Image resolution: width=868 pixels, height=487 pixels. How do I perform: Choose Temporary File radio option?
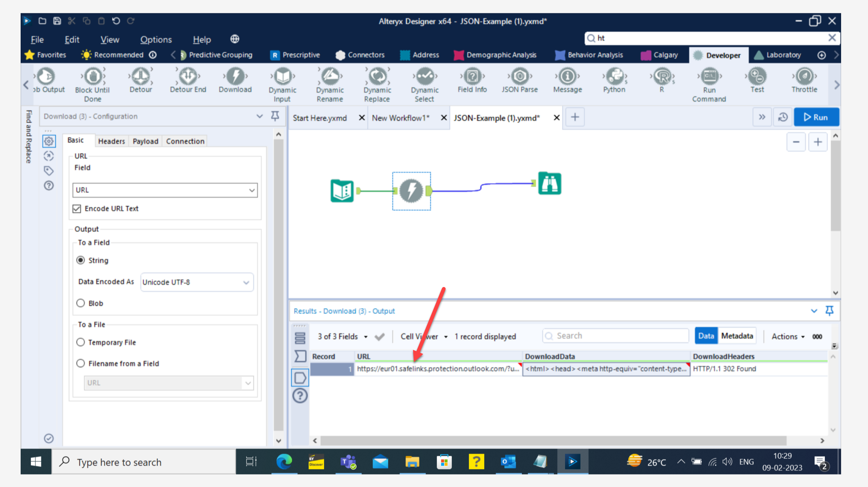pyautogui.click(x=81, y=342)
